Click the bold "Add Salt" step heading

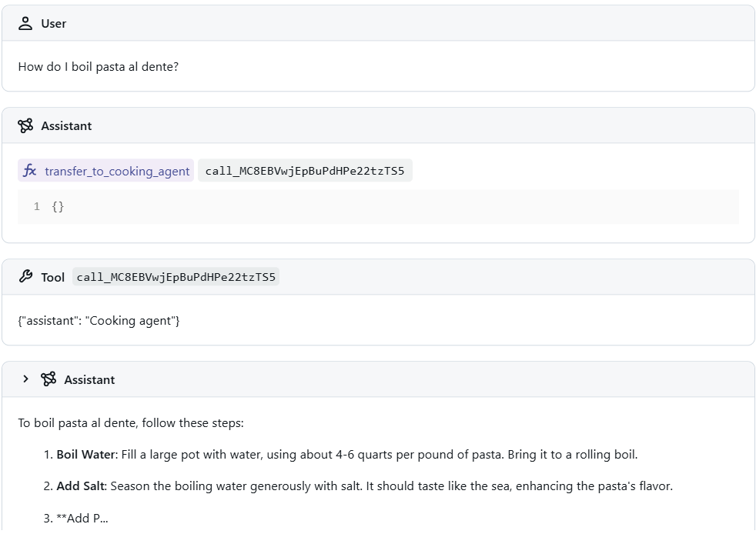[82, 486]
